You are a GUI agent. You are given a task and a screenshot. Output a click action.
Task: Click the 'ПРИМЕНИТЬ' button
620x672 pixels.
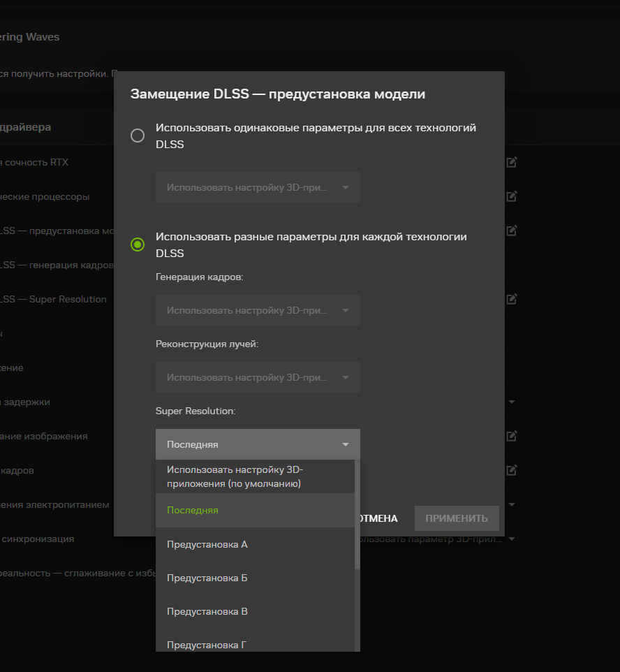457,518
